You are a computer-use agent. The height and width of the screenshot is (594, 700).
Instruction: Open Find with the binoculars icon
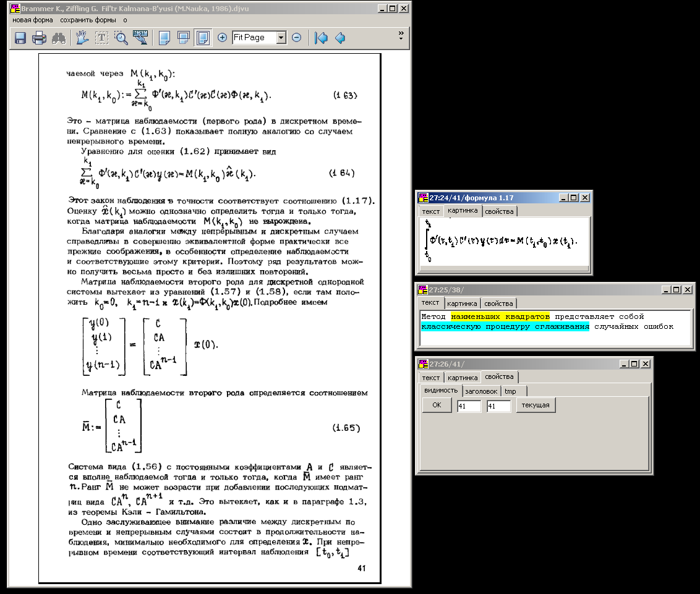click(x=59, y=38)
